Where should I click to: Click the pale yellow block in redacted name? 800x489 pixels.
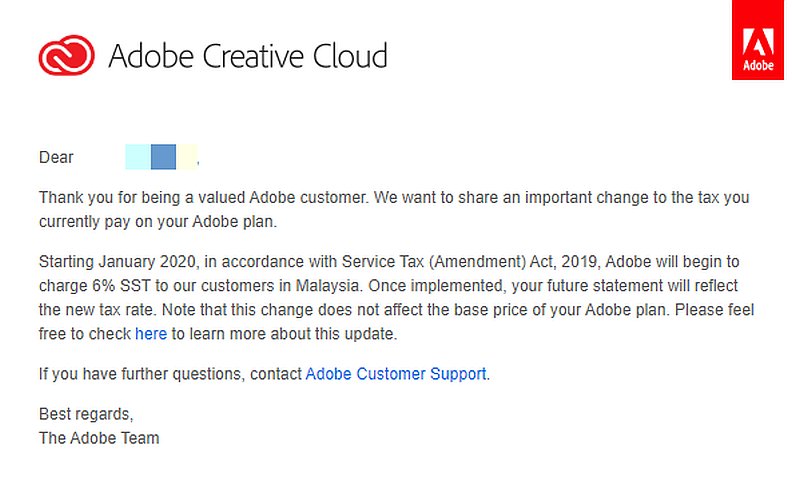187,157
